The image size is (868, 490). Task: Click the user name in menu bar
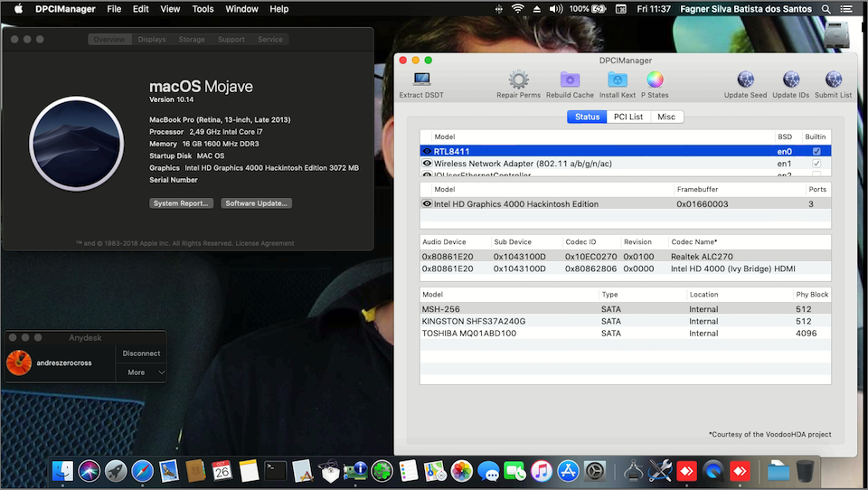(x=746, y=9)
